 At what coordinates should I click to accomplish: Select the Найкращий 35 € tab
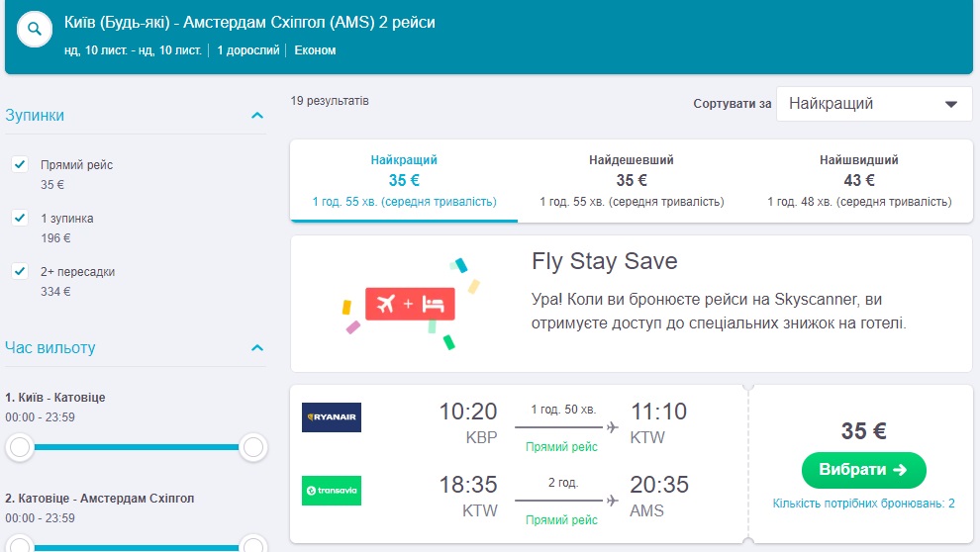(x=404, y=180)
